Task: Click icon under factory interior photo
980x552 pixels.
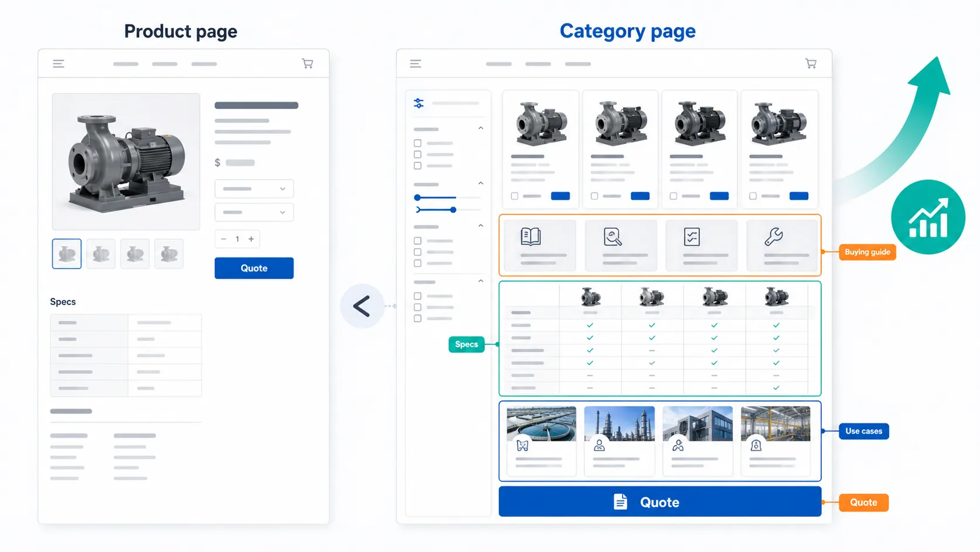Action: 756,446
